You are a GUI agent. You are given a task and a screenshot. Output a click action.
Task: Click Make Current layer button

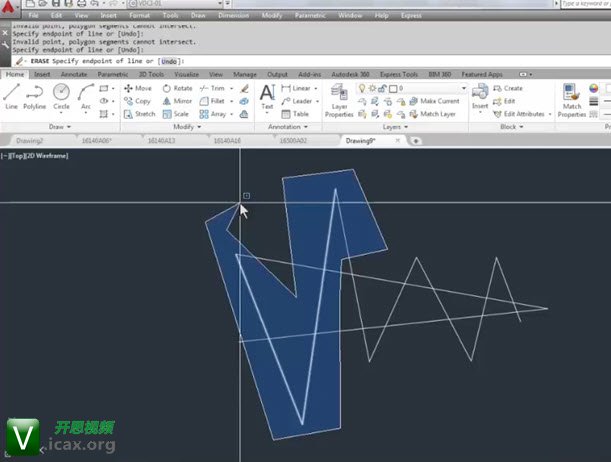click(434, 101)
